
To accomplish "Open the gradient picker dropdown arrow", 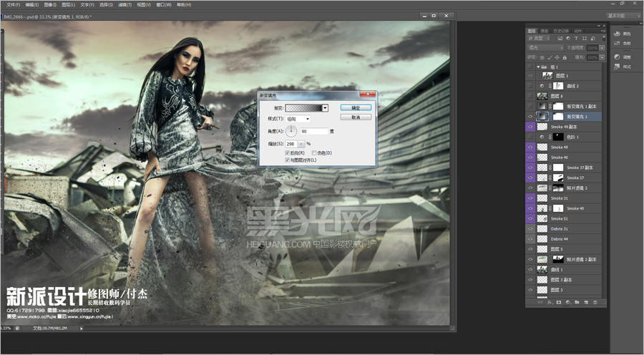I will pos(326,108).
